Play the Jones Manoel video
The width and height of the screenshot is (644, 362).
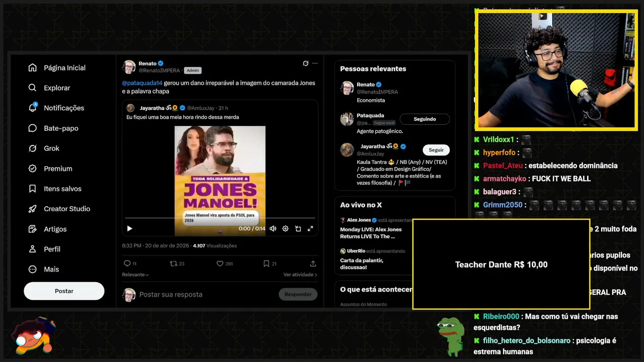(x=129, y=228)
